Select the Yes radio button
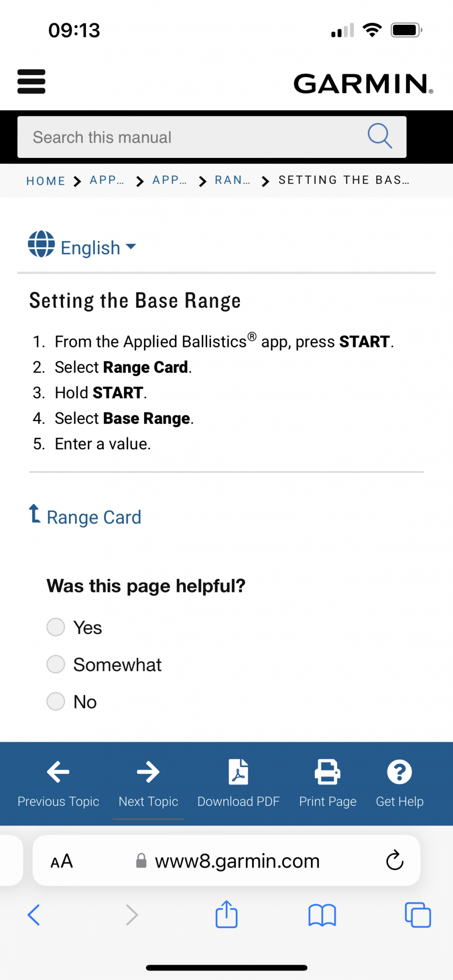This screenshot has height=980, width=453. click(55, 627)
